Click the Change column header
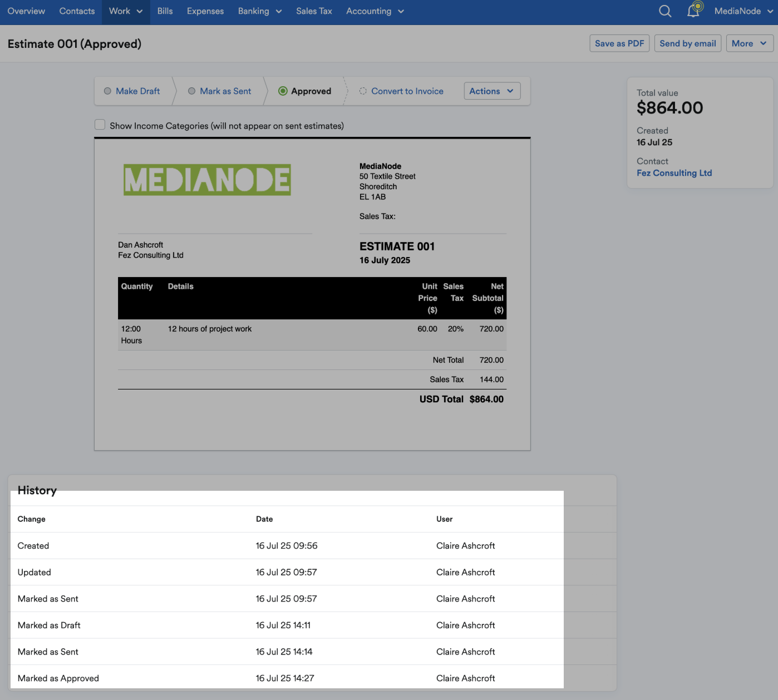The image size is (778, 700). [31, 519]
